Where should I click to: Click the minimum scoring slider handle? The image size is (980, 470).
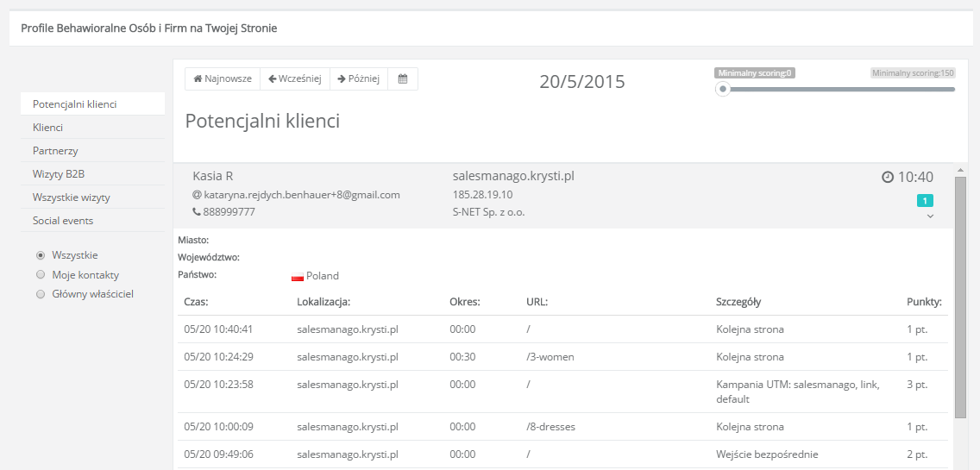(723, 89)
